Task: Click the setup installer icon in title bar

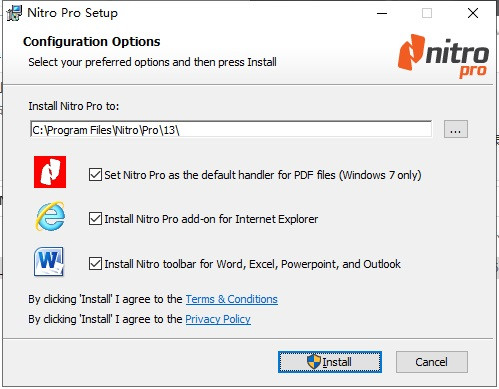Action: click(14, 13)
